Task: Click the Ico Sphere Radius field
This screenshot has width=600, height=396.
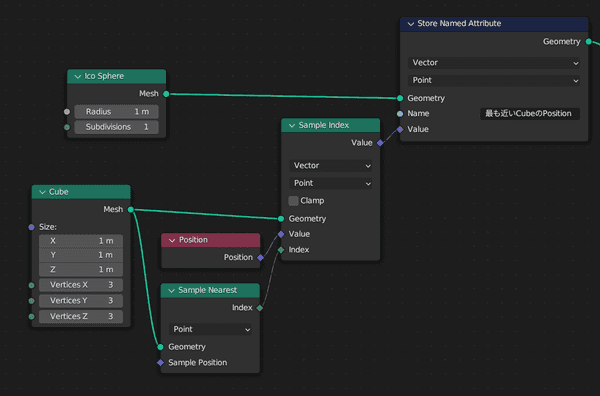Action: [x=116, y=112]
